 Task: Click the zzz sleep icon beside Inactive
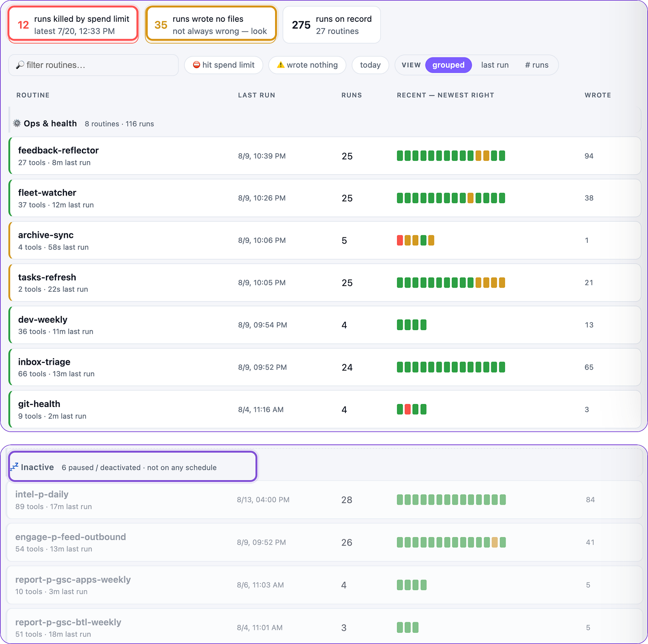14,467
